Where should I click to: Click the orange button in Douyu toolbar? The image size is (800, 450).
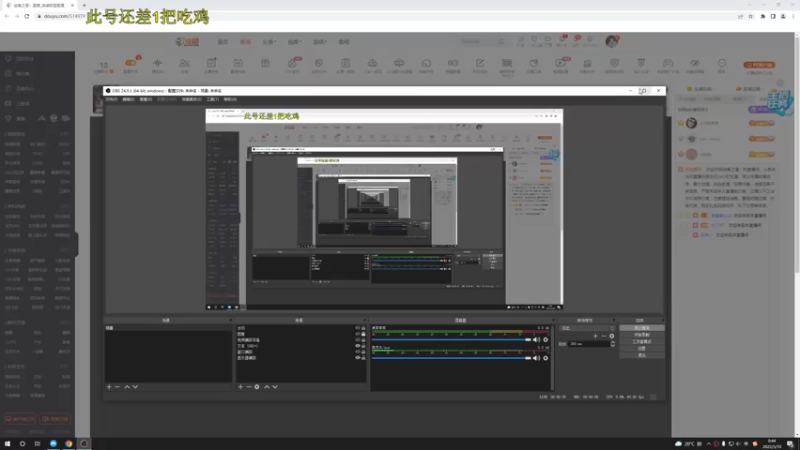[x=759, y=65]
